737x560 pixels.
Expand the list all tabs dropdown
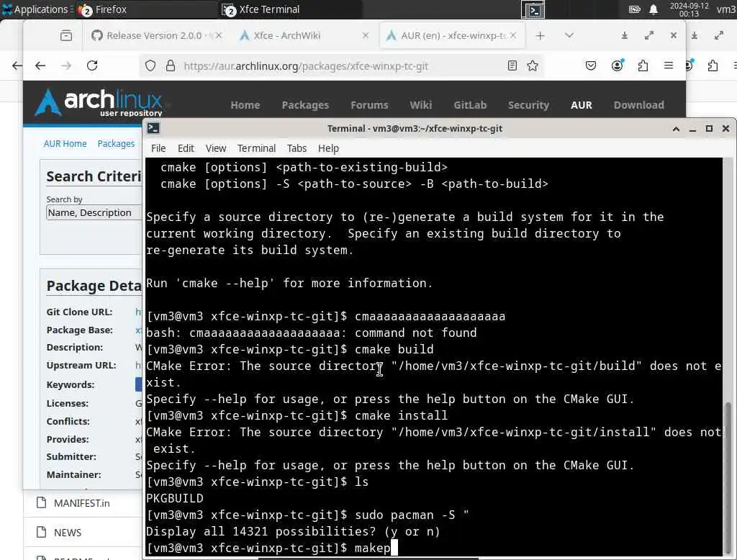click(569, 36)
